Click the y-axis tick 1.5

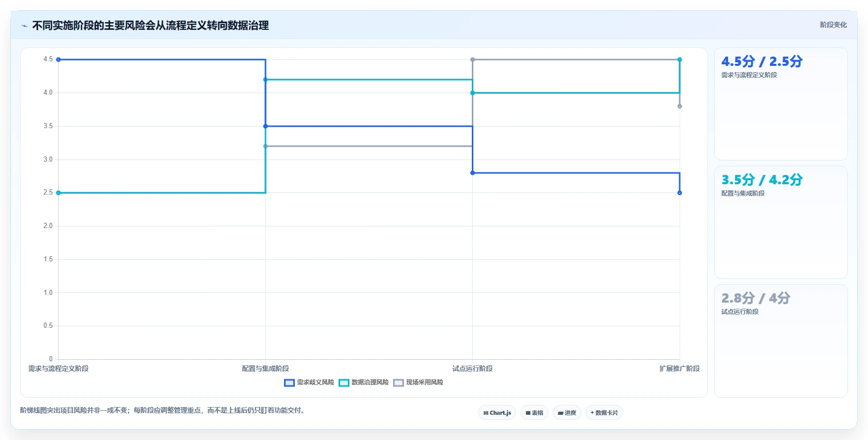point(48,259)
